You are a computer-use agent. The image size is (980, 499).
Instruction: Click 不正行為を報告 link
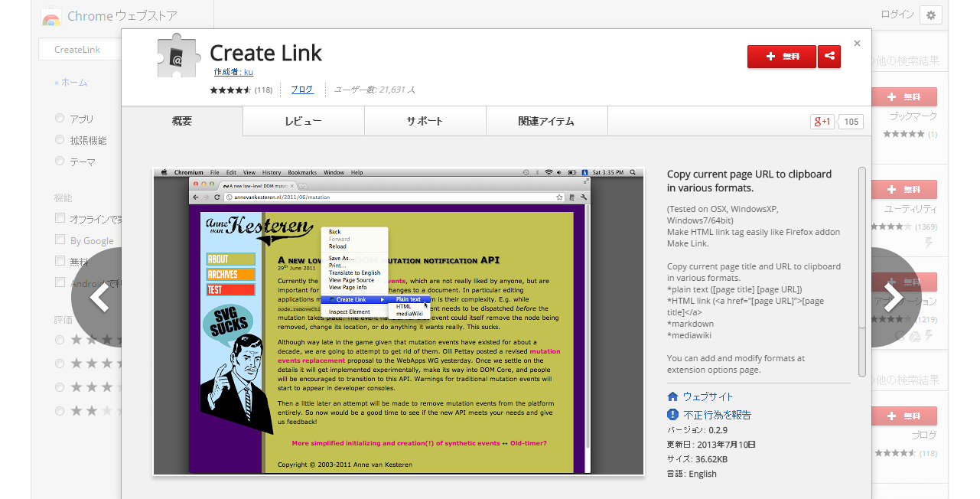(717, 414)
